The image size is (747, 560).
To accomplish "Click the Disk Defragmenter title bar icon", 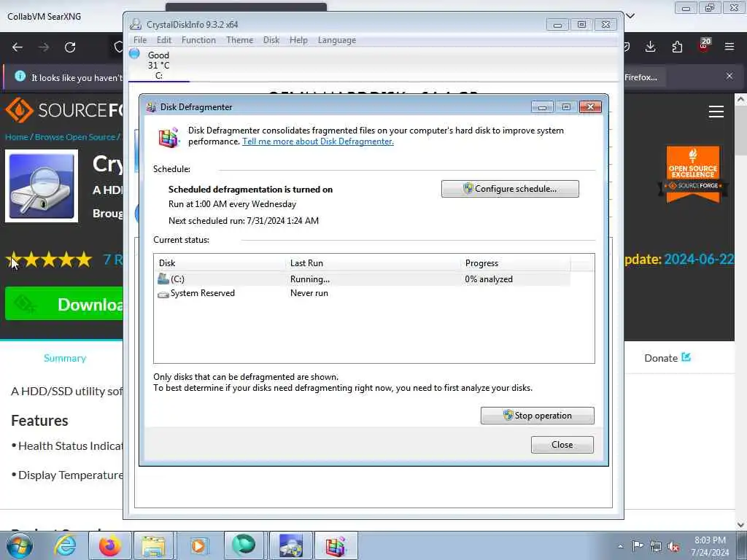I will pos(151,106).
